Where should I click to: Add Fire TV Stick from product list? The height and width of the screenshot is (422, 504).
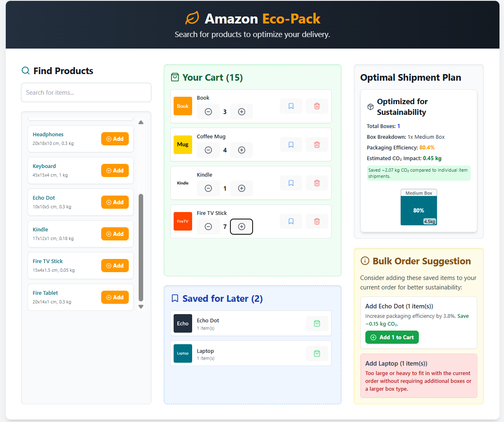[115, 266]
